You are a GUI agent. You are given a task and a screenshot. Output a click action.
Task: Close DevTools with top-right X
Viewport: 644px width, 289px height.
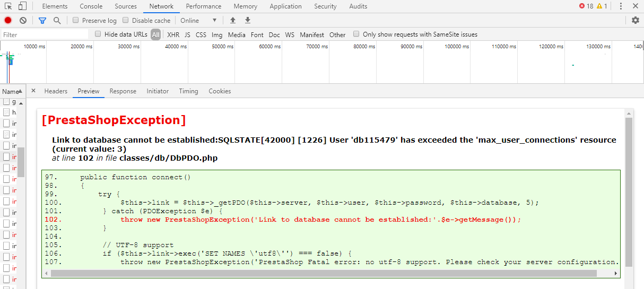(636, 6)
